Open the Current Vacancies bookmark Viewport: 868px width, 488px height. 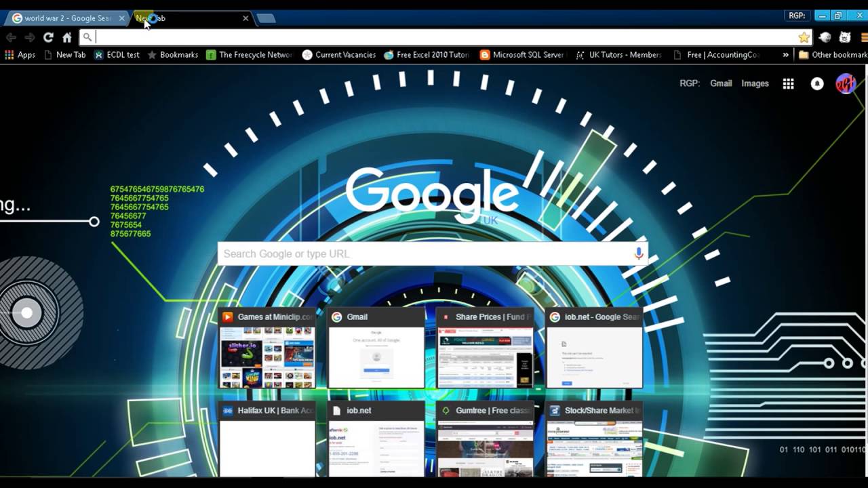(x=339, y=55)
